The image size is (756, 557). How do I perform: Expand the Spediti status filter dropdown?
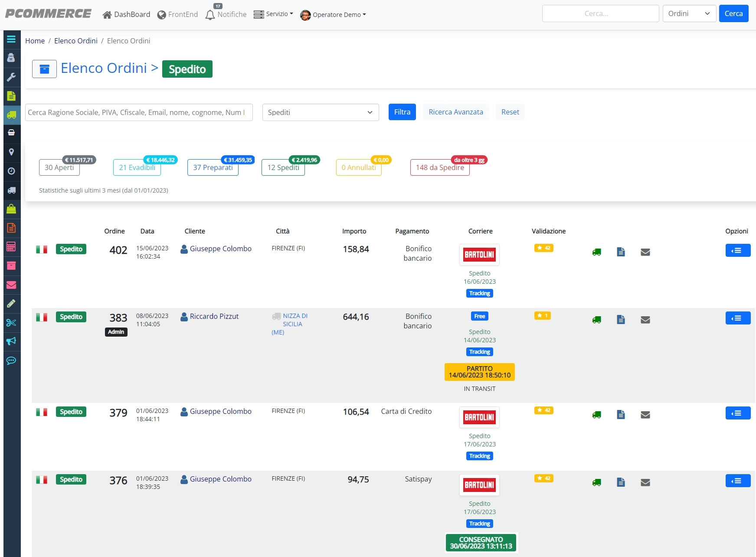point(321,112)
